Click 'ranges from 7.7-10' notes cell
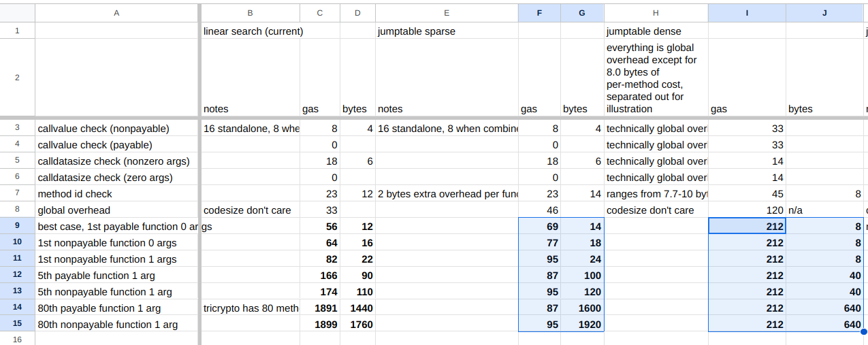This screenshot has height=345, width=868. [656, 194]
